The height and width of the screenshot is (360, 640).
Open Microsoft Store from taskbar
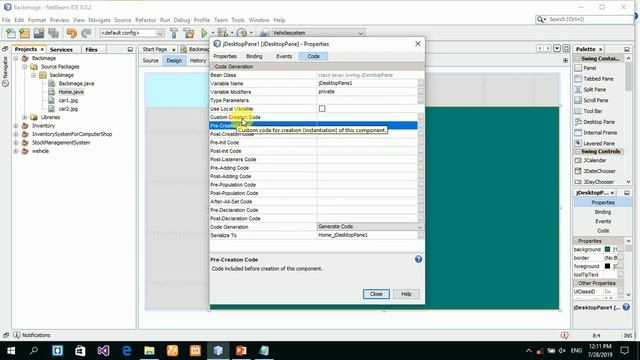80,351
